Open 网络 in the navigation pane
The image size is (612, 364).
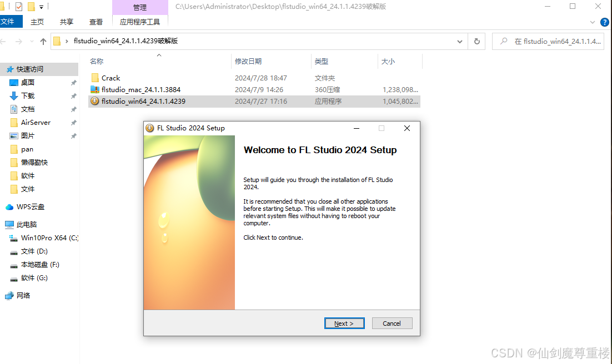pyautogui.click(x=23, y=296)
